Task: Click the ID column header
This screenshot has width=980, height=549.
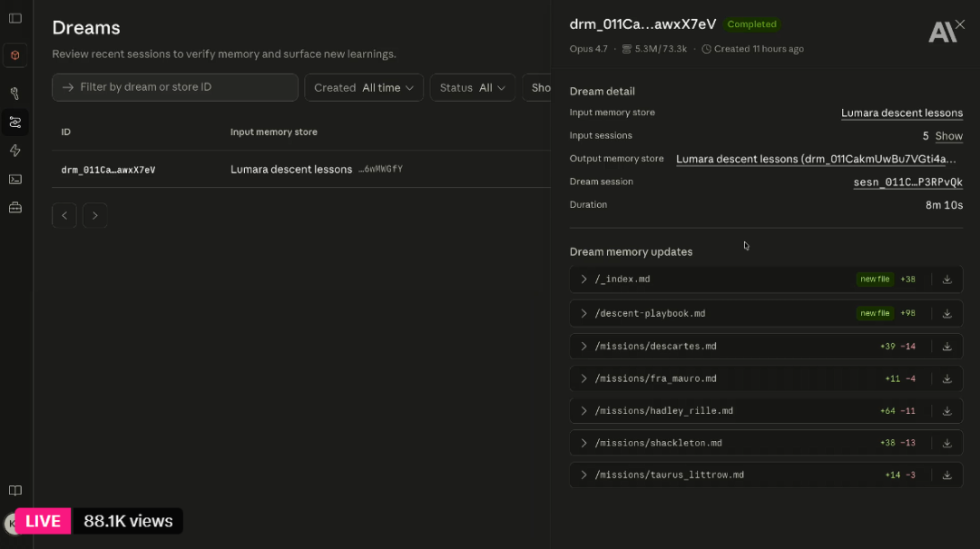Action: (65, 132)
